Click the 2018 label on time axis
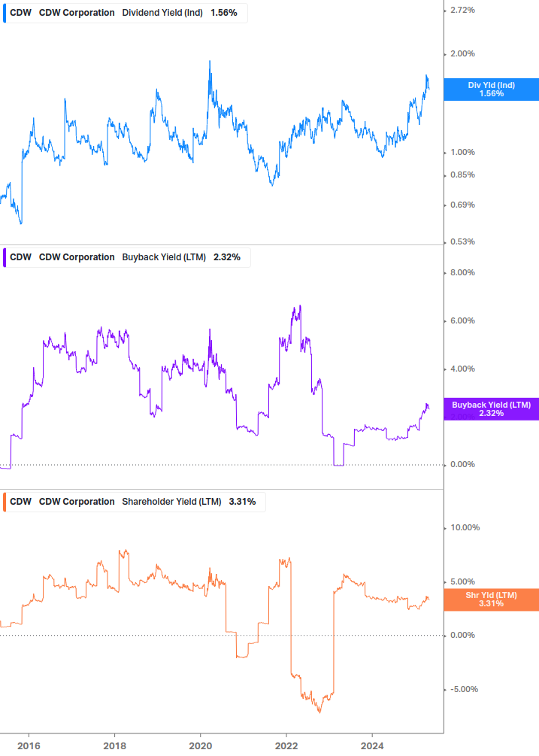 tap(114, 746)
